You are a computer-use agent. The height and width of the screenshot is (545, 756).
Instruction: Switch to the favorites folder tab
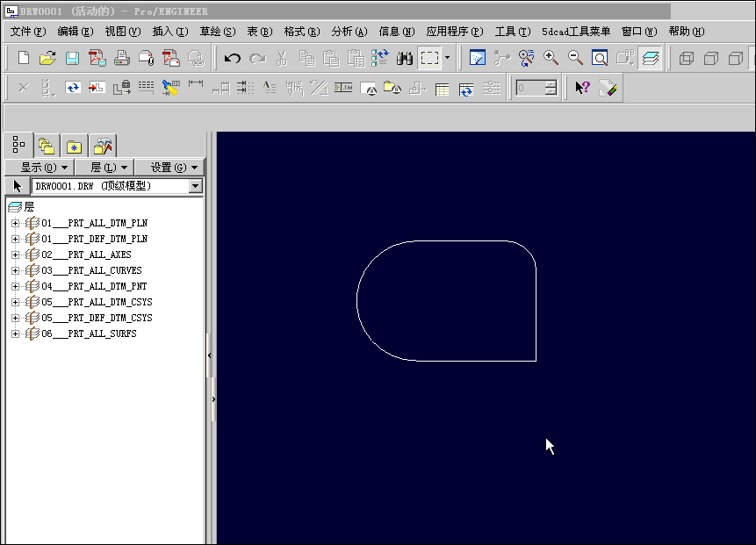pos(75,146)
